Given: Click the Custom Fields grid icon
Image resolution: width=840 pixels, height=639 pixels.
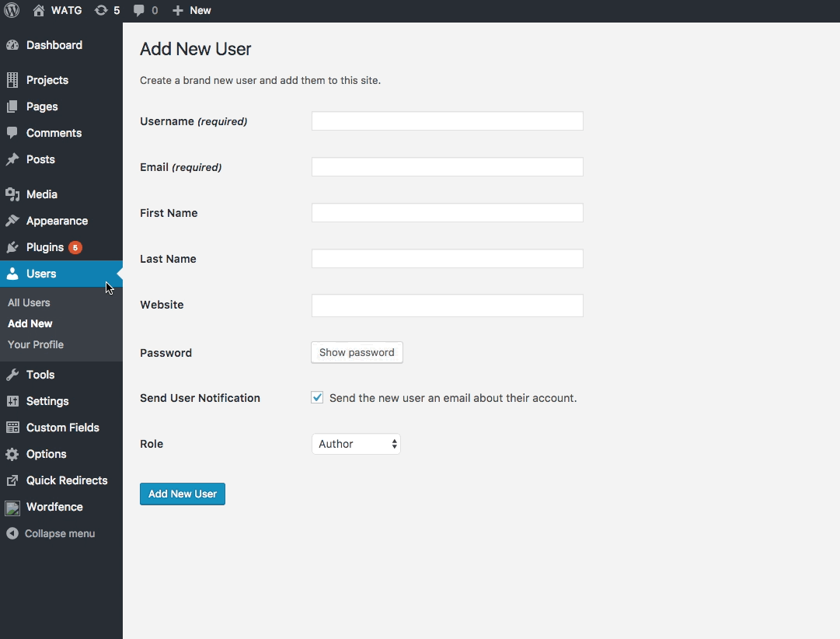Looking at the screenshot, I should click(12, 428).
